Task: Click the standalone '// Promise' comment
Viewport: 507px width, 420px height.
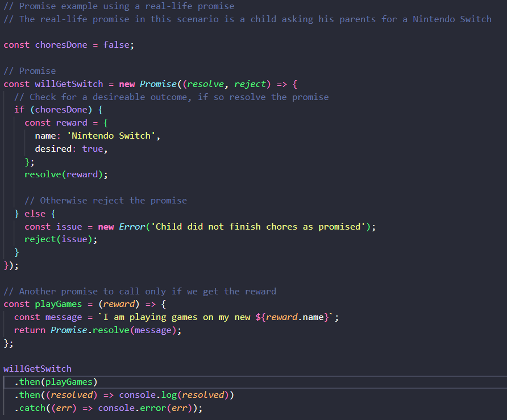Action: point(30,71)
